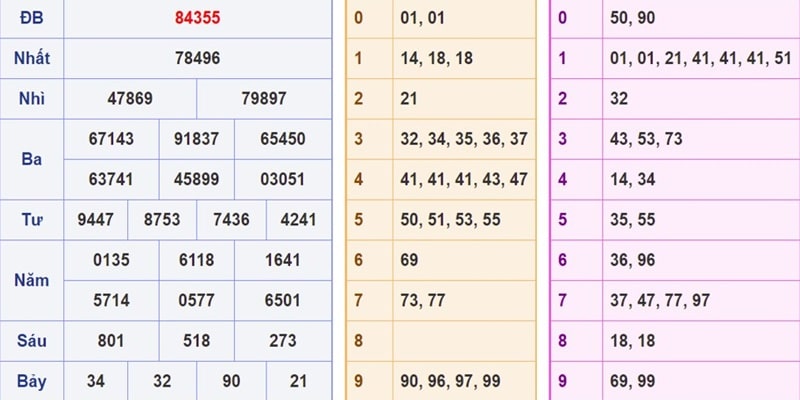Image resolution: width=800 pixels, height=400 pixels.
Task: Select third prize number 91837
Action: pyautogui.click(x=197, y=139)
